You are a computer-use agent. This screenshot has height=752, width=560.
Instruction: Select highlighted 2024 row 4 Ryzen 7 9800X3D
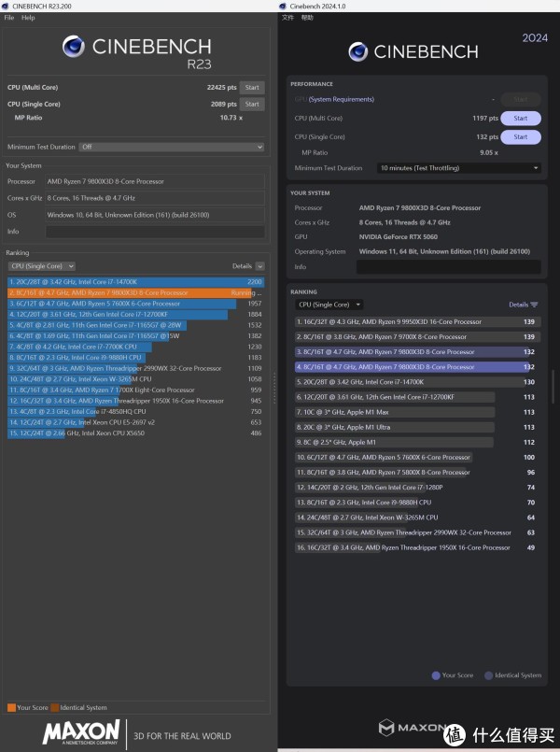(x=418, y=367)
